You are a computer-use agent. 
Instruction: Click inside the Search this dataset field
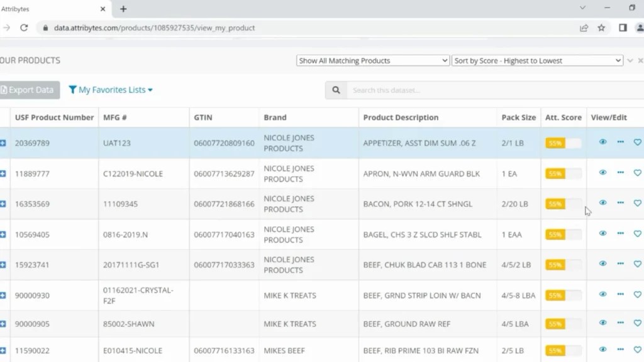pos(409,90)
